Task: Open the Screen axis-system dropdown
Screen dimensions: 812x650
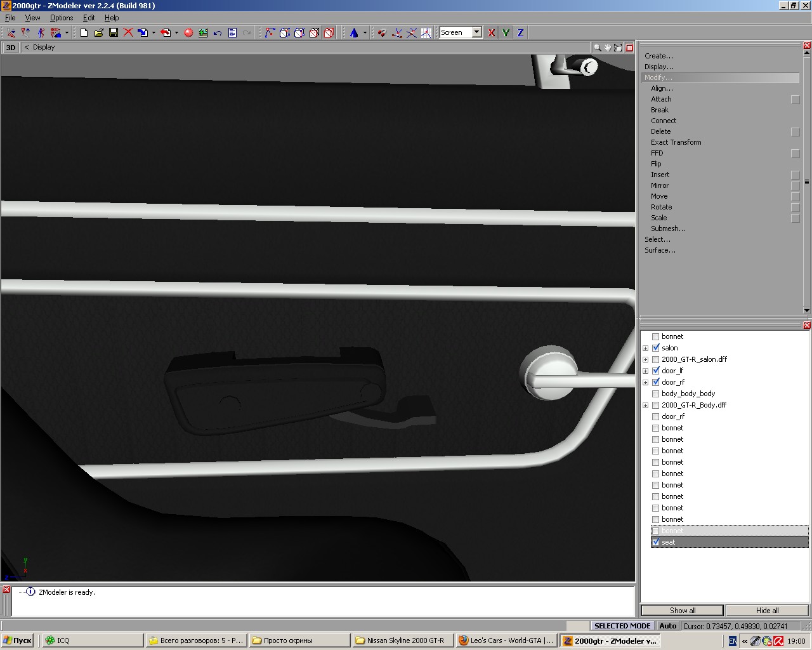Action: tap(476, 32)
